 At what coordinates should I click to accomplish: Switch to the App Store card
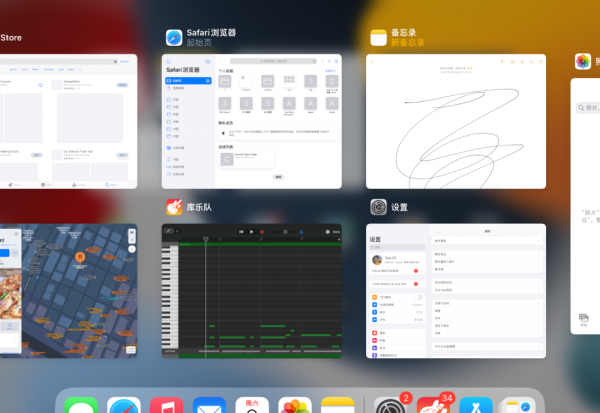(x=68, y=121)
